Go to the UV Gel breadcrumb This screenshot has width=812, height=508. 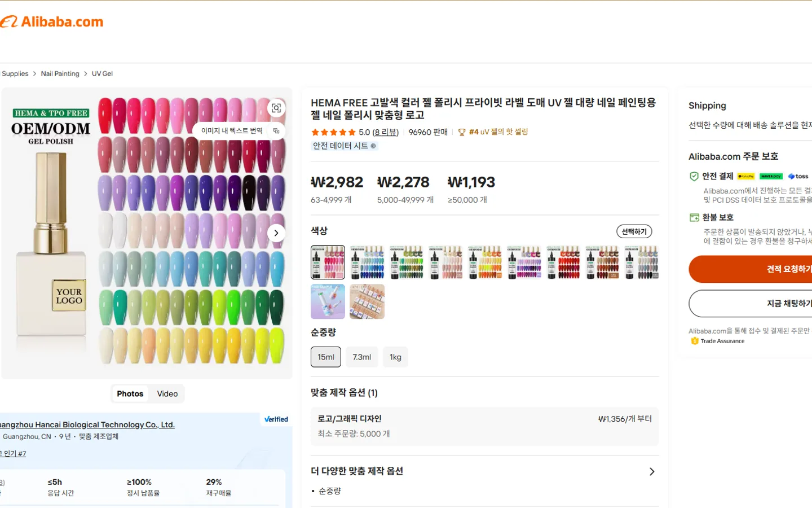pos(103,74)
